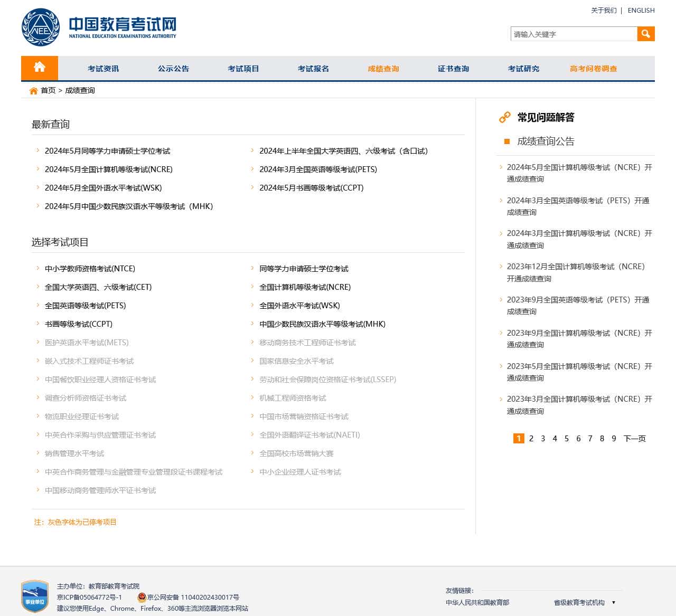676x616 pixels.
Task: Switch to the 成绩查询 tab
Action: pos(382,68)
